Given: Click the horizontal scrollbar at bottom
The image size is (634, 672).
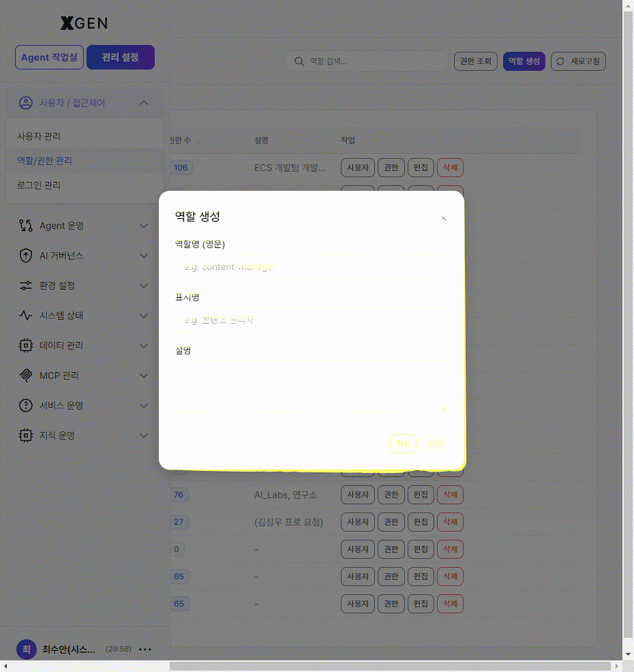Looking at the screenshot, I should [390, 666].
